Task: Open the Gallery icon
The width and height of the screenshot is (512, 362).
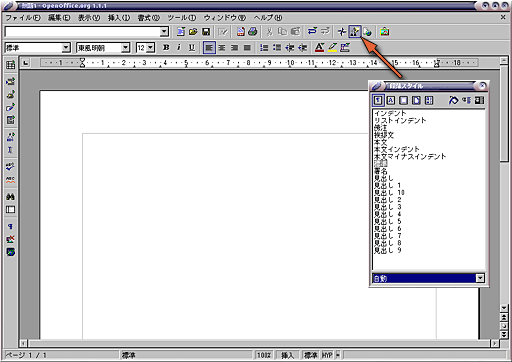Action: tap(385, 32)
